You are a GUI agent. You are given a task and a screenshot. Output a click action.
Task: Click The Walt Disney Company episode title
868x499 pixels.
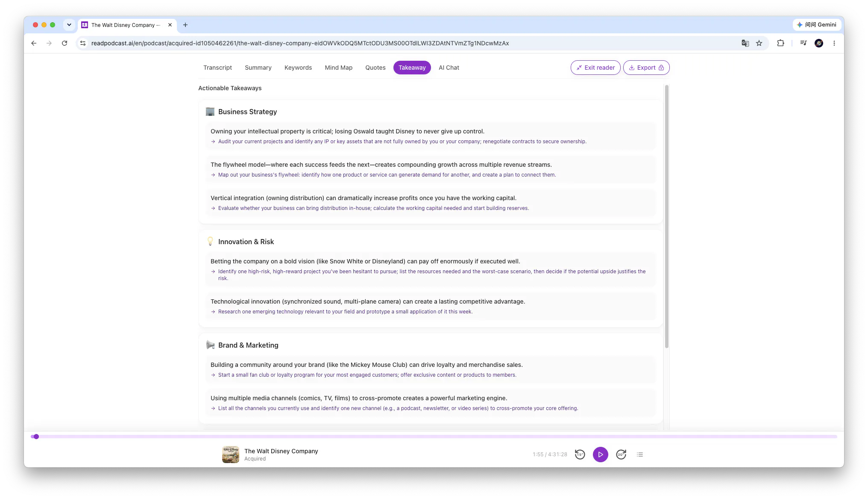click(x=281, y=451)
